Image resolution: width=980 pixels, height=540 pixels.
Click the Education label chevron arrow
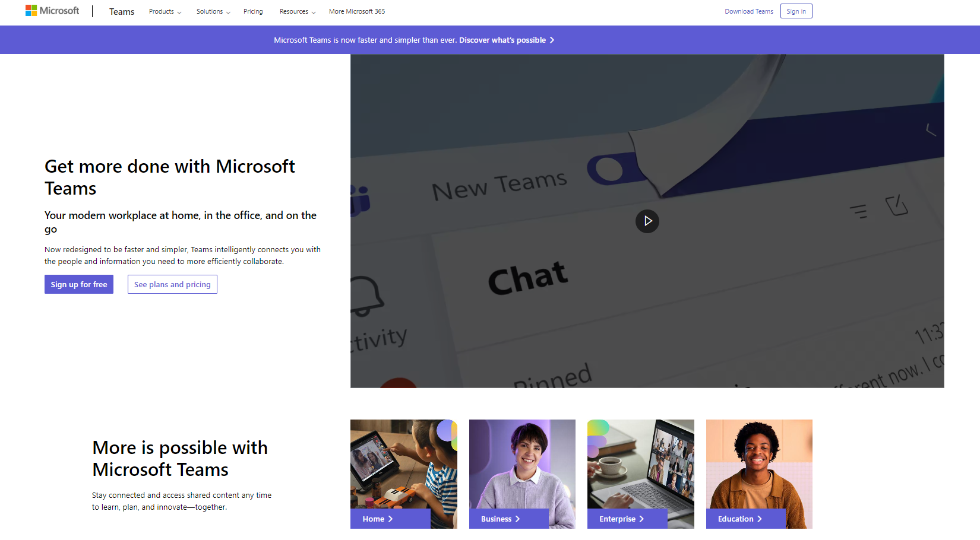[760, 519]
